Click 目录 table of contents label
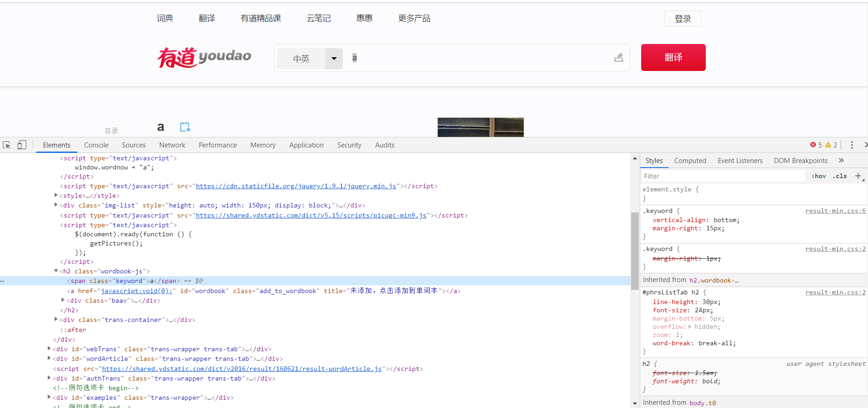The image size is (868, 408). [111, 131]
